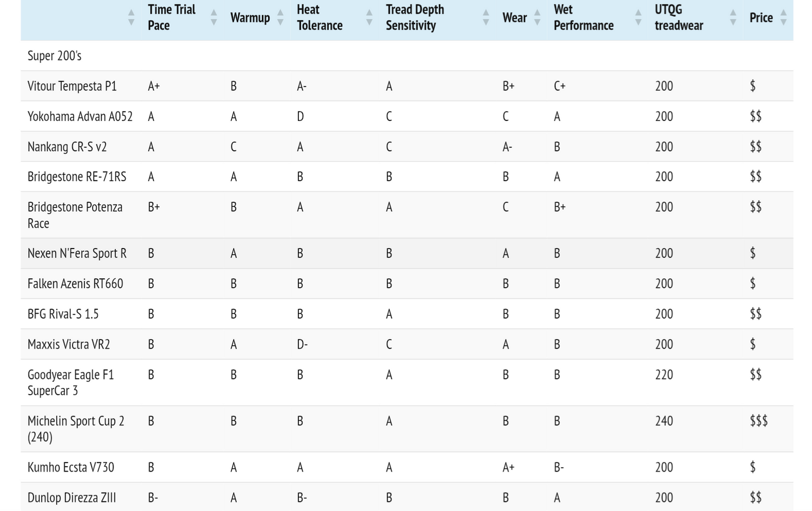Click the C tread depth grade for Maxxis Victra VR2

coord(389,344)
